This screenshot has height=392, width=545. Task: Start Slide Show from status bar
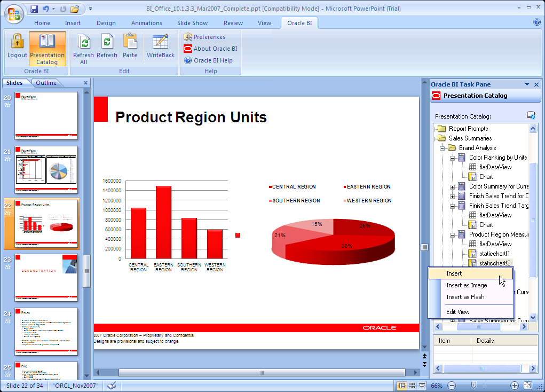(x=422, y=386)
